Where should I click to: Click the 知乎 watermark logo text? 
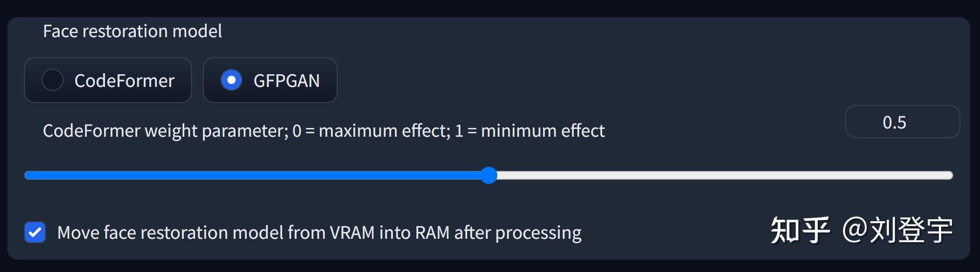pyautogui.click(x=801, y=230)
